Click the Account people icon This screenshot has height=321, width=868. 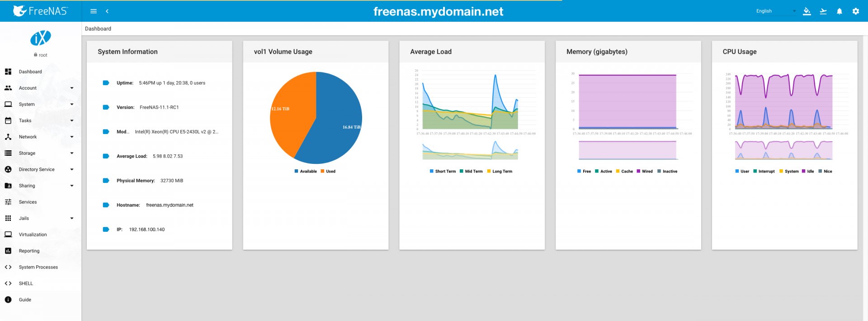tap(8, 88)
